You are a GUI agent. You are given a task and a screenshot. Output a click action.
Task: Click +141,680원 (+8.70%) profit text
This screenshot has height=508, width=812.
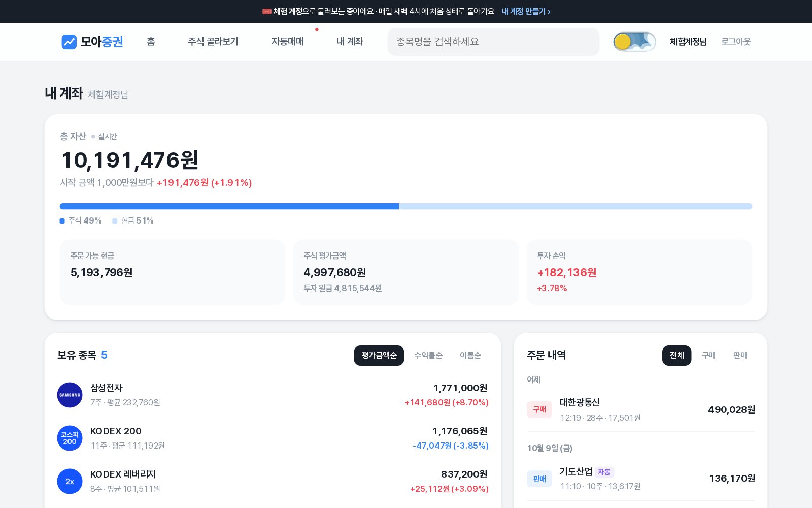pyautogui.click(x=446, y=402)
